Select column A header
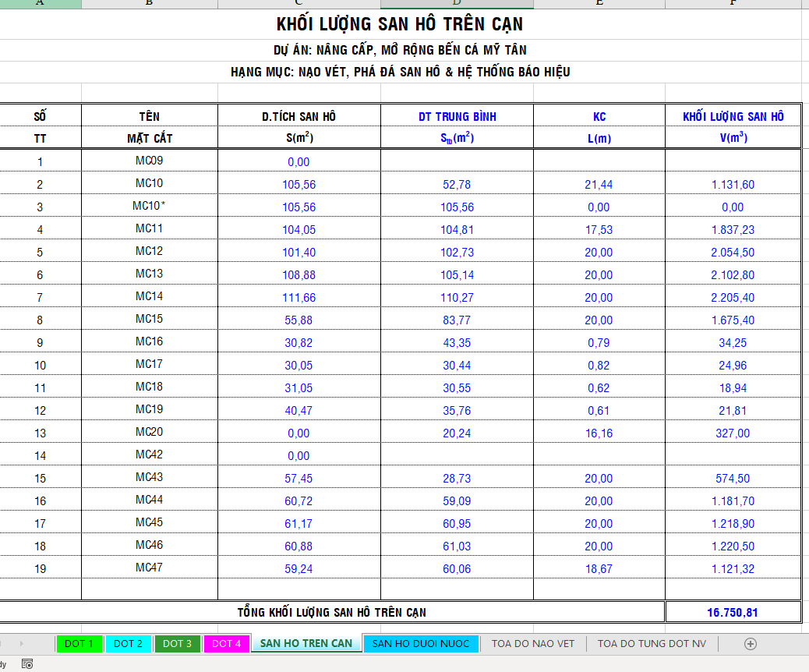 [x=41, y=4]
